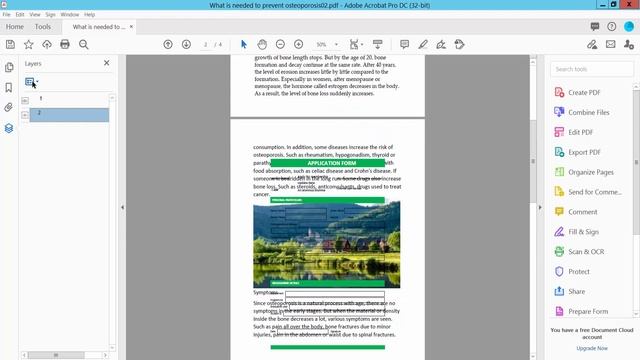Open the Help menu

tap(89, 14)
